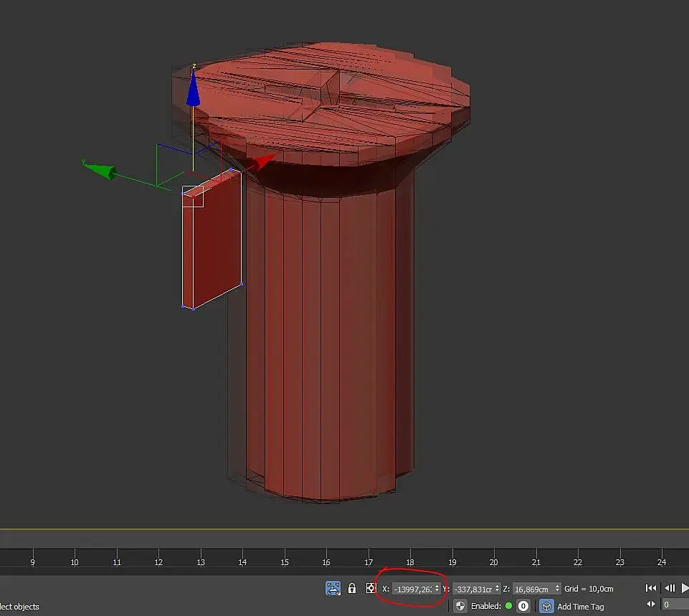689x616 pixels.
Task: Jump to the start frame button
Action: tap(651, 588)
